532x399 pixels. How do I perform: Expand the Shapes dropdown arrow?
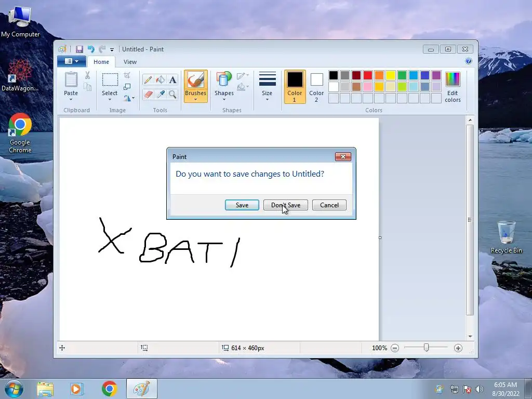pos(224,100)
